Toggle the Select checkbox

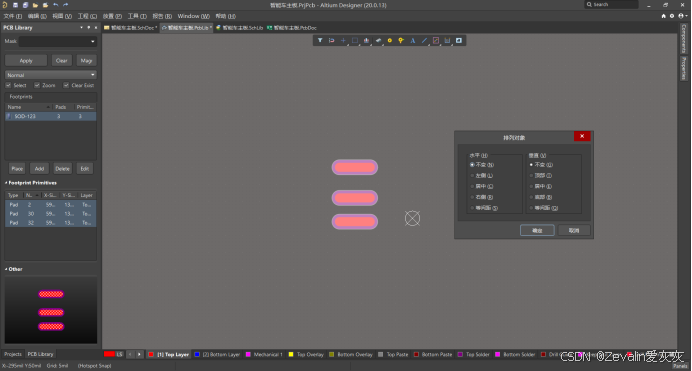pyautogui.click(x=8, y=85)
